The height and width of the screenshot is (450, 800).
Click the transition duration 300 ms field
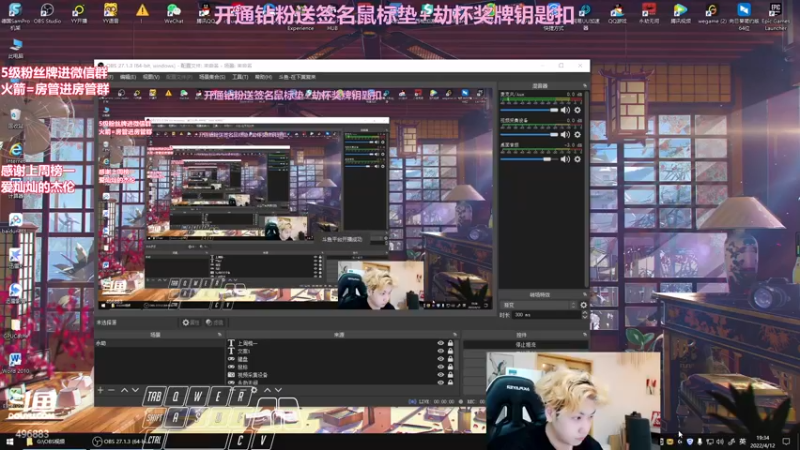tap(546, 315)
